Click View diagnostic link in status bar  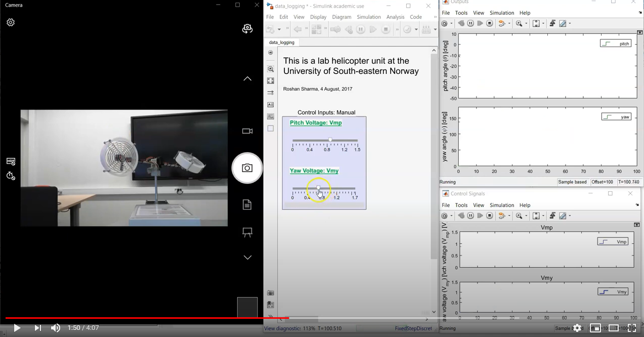point(283,328)
